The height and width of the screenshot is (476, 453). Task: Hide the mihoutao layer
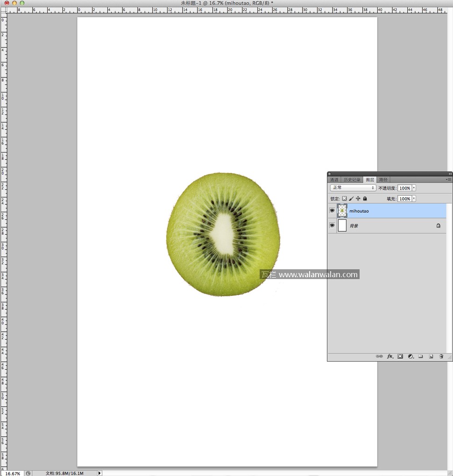[332, 211]
